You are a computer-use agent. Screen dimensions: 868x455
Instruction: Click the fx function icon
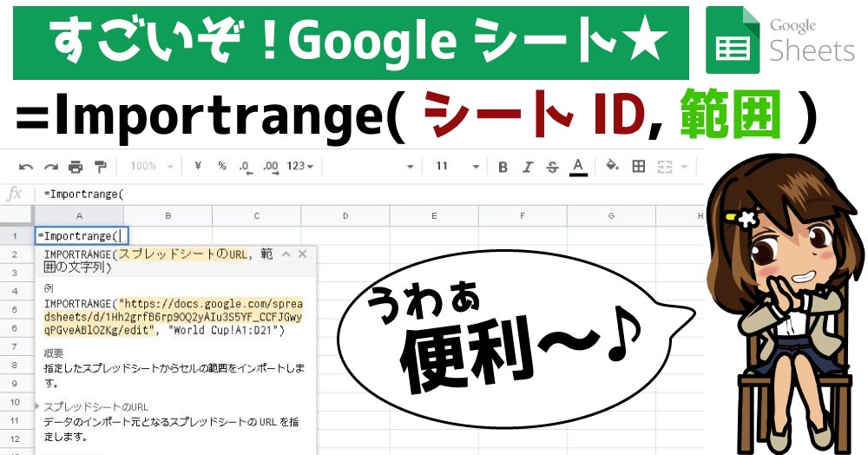(x=15, y=194)
